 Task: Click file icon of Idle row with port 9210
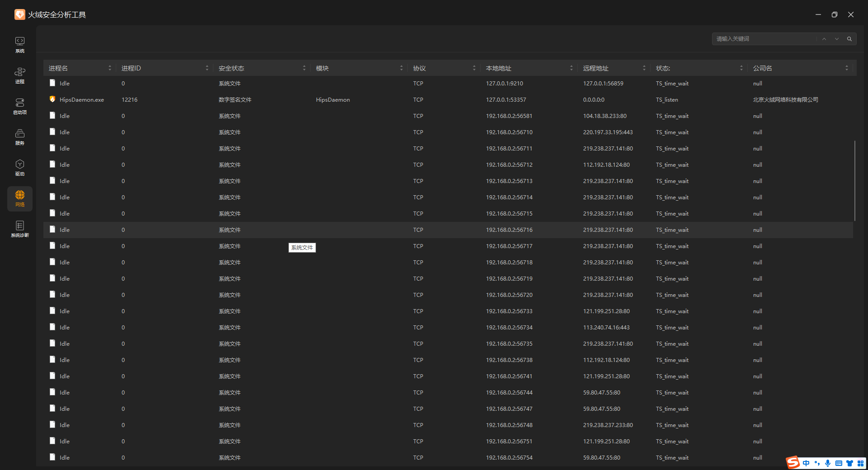[x=52, y=83]
